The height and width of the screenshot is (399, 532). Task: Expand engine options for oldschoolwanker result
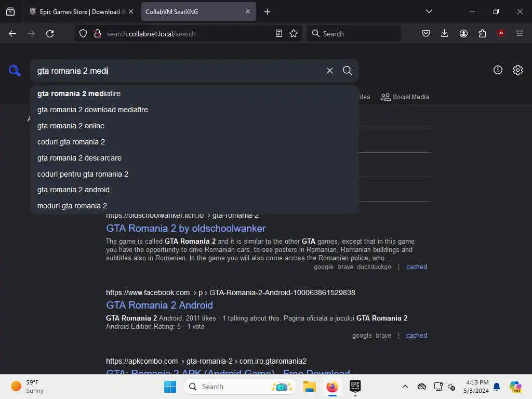point(398,267)
